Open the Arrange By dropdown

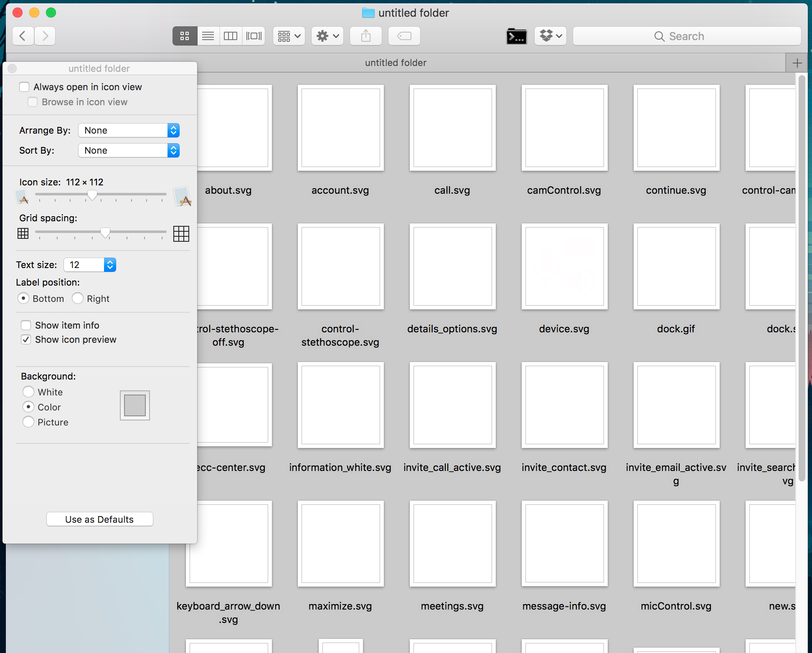coord(129,131)
